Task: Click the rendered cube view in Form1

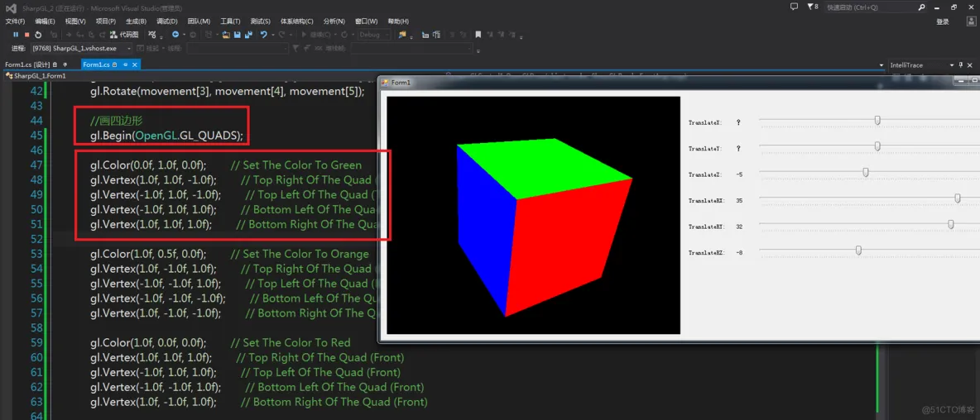Action: click(533, 215)
